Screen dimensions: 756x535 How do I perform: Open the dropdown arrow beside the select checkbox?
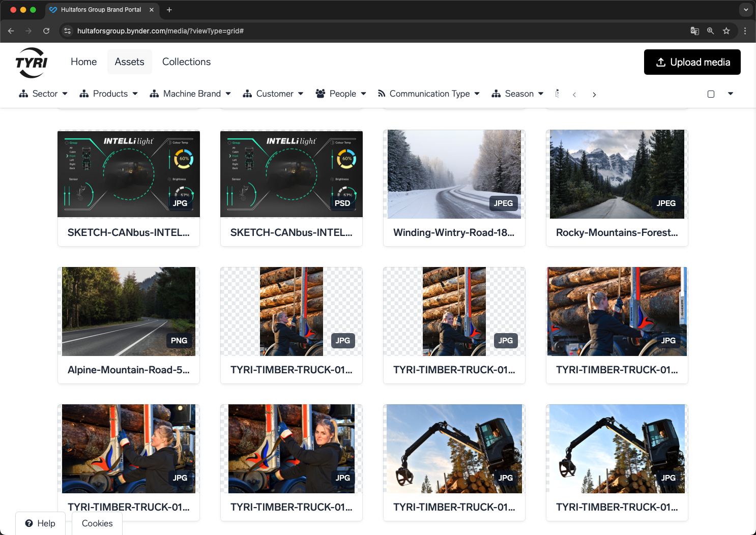[x=731, y=94]
